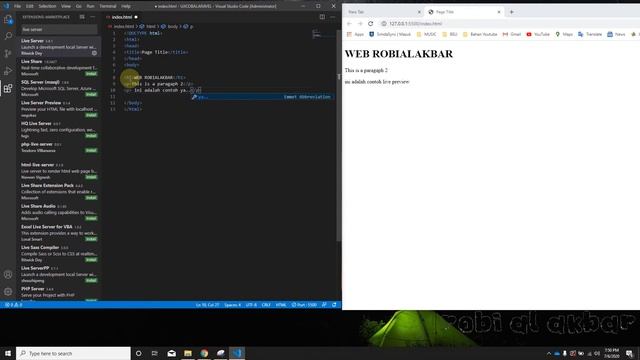
Task: Click the Live Server extension manage gear
Action: click(94, 53)
